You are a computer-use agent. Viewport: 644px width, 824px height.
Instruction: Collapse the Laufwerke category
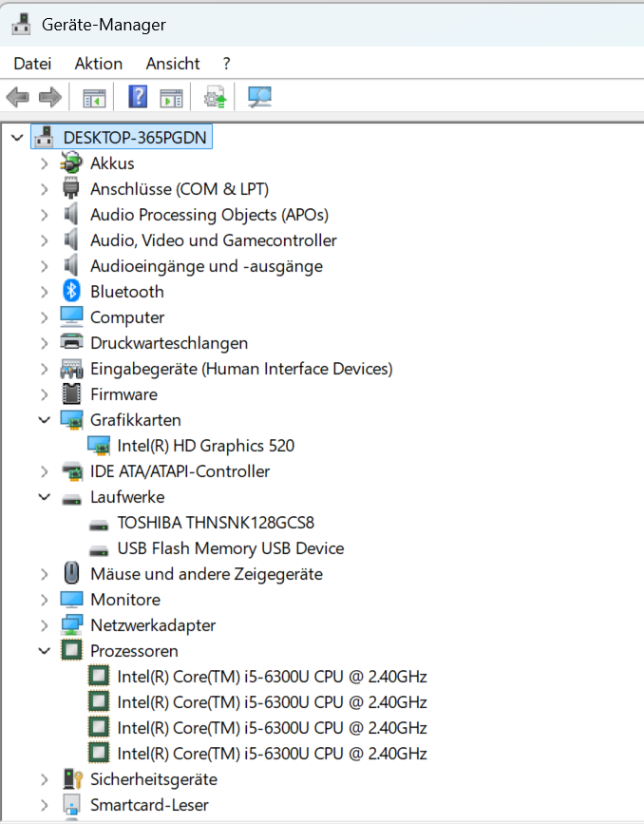coord(45,497)
